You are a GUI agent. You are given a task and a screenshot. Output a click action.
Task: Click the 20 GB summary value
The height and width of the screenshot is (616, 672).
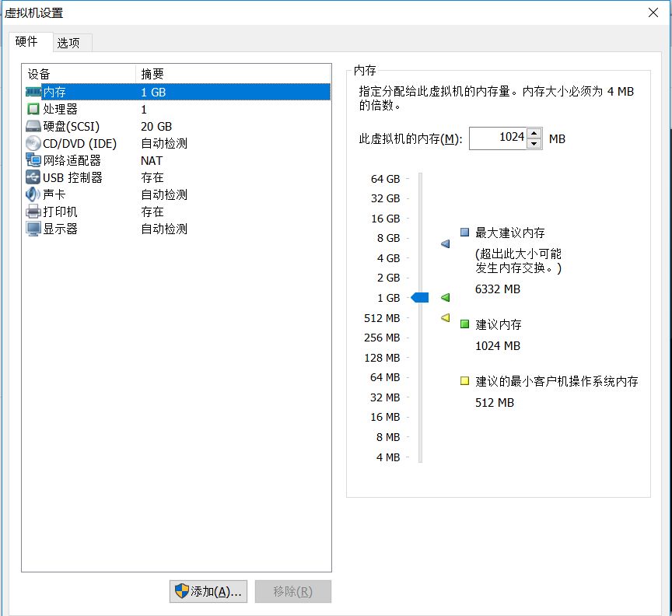coord(156,127)
